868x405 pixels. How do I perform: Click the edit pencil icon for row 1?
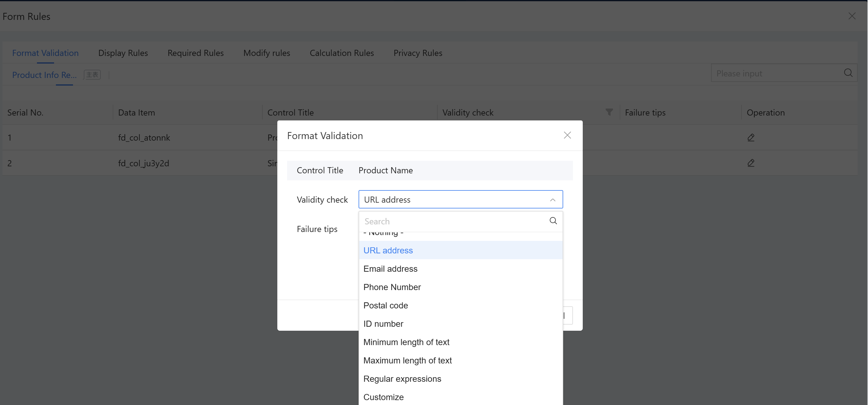751,138
